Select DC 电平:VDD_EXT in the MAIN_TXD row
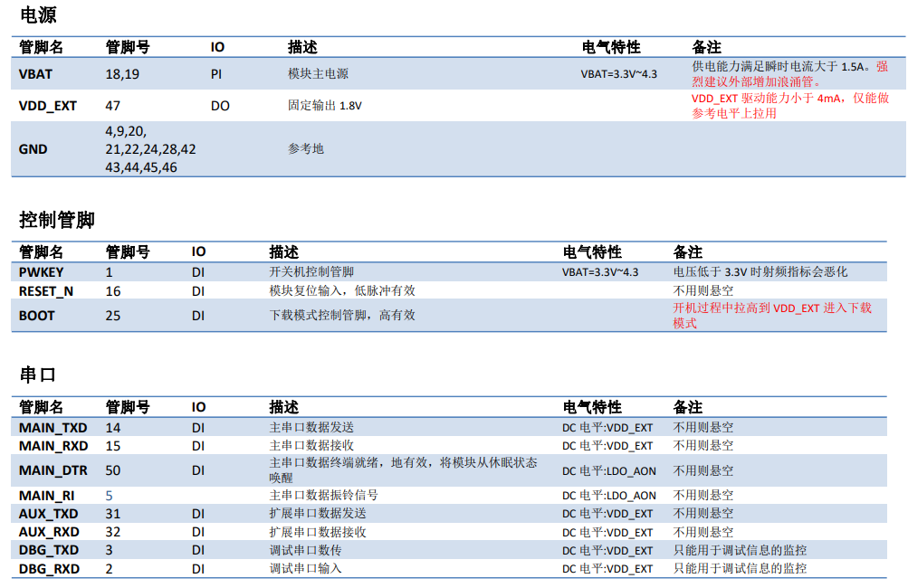Screen dimensions: 908x588 click(x=607, y=428)
